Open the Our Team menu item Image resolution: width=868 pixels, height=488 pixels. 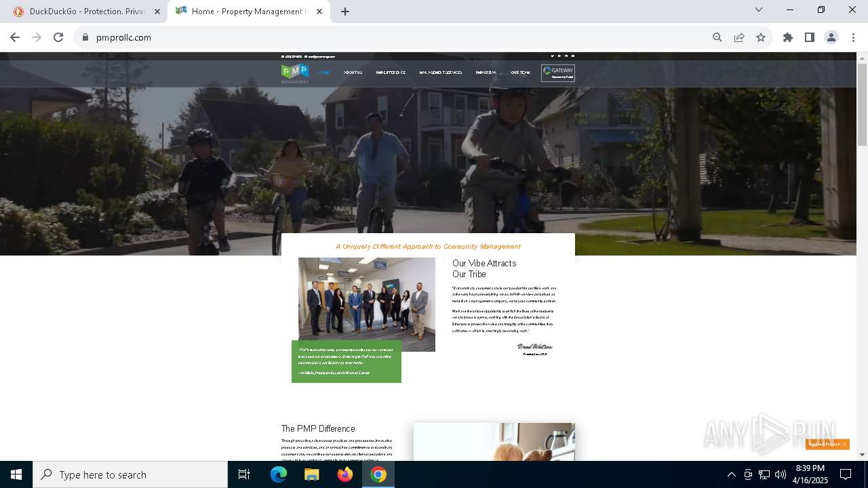coord(520,73)
